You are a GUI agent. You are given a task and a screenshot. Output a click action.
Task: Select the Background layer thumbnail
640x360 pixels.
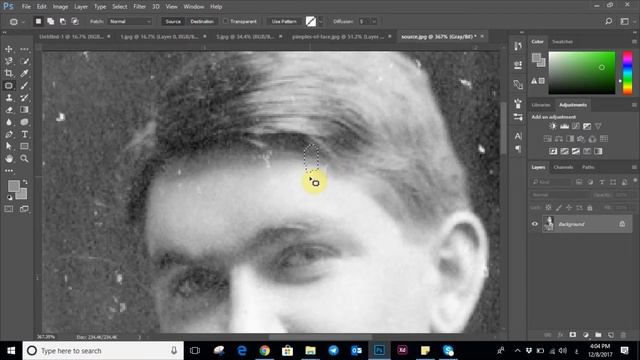[549, 224]
